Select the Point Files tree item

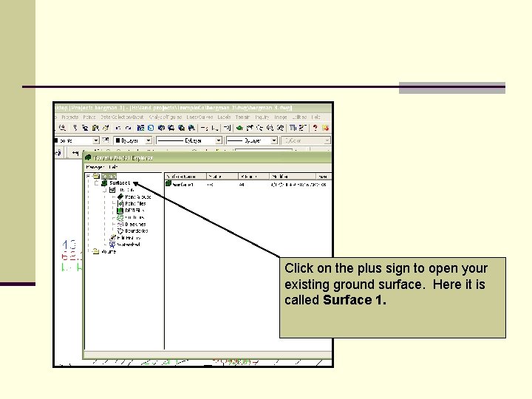point(135,204)
